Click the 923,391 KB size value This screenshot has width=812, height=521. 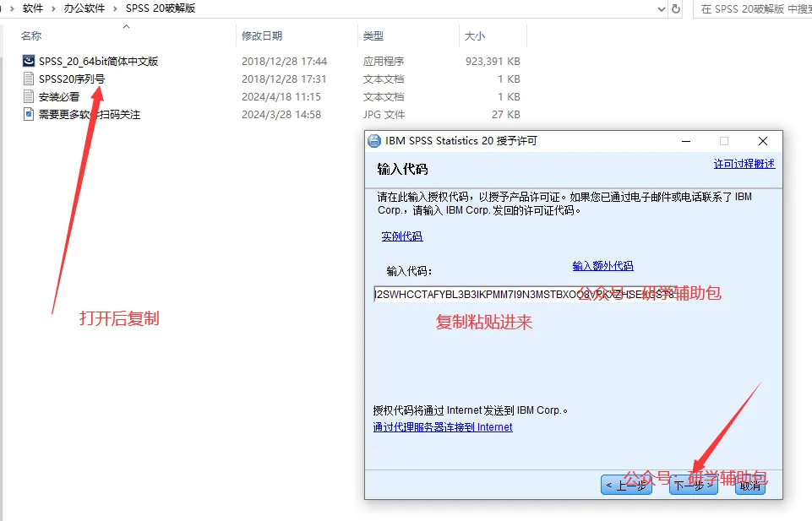(x=493, y=61)
